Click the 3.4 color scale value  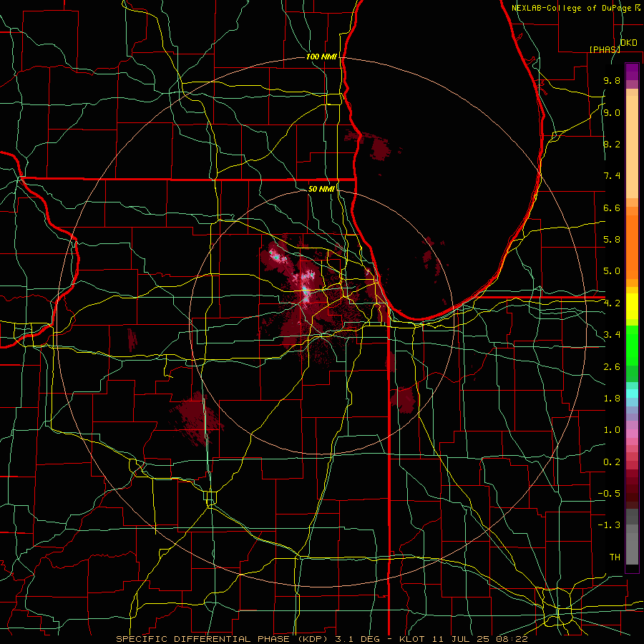pos(612,335)
